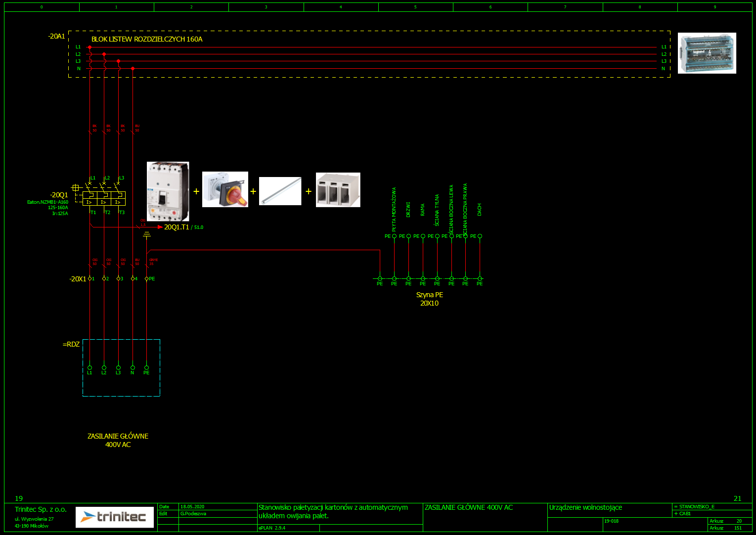The height and width of the screenshot is (535, 756).
Task: Click the Eaton circuit breaker product image
Action: click(168, 191)
